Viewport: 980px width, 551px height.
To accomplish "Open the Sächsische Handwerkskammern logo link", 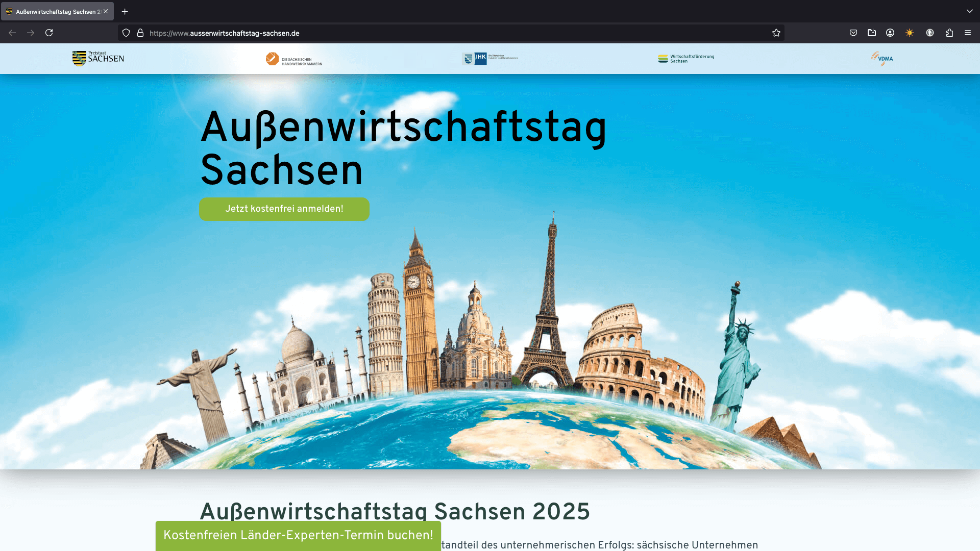I will click(294, 59).
